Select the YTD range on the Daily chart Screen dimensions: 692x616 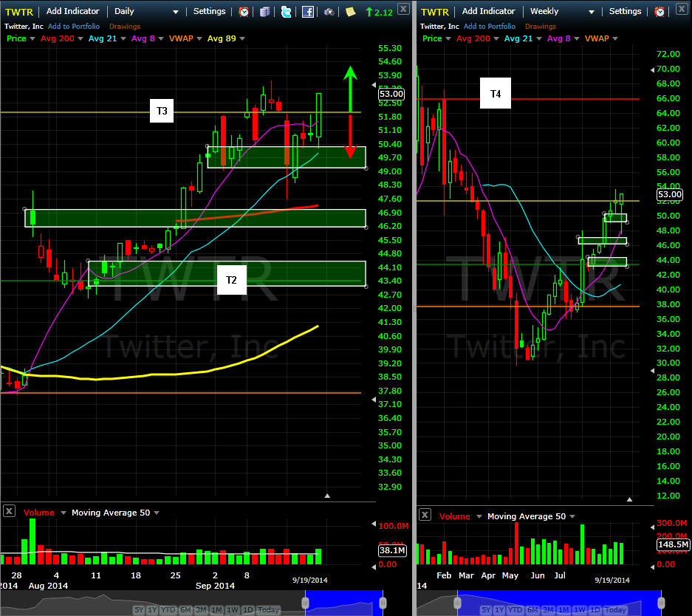(168, 610)
